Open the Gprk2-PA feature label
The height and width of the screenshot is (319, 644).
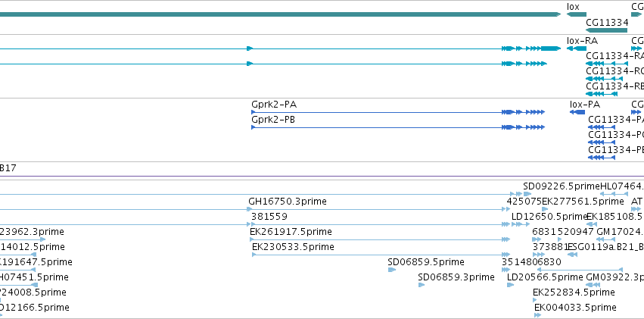274,105
